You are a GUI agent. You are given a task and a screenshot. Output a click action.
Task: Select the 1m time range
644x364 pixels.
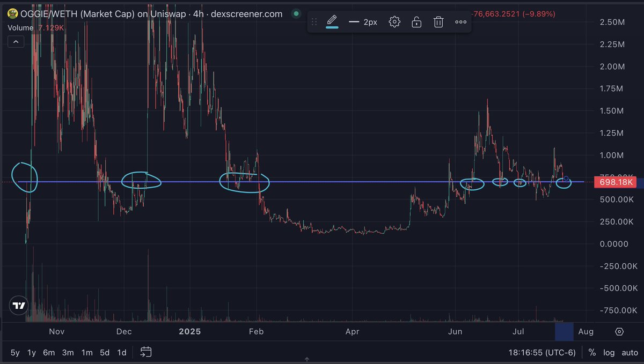(86, 353)
